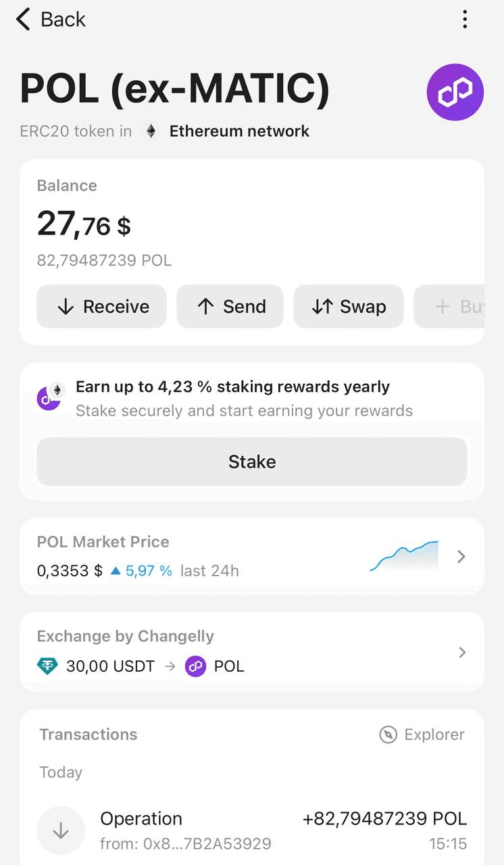Tap the purple POL token logo
The width and height of the screenshot is (504, 865).
tap(455, 92)
